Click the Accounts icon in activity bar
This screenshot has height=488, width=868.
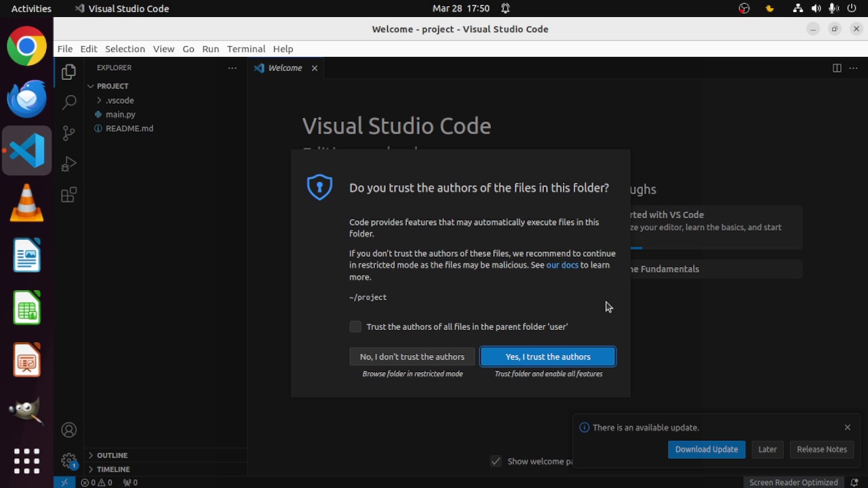(68, 430)
